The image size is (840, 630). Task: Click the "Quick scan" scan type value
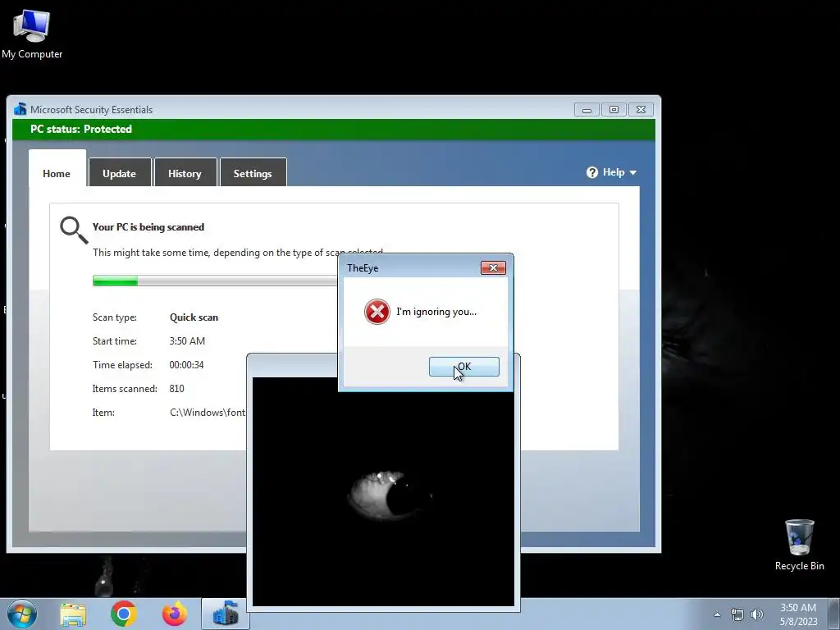pyautogui.click(x=194, y=317)
